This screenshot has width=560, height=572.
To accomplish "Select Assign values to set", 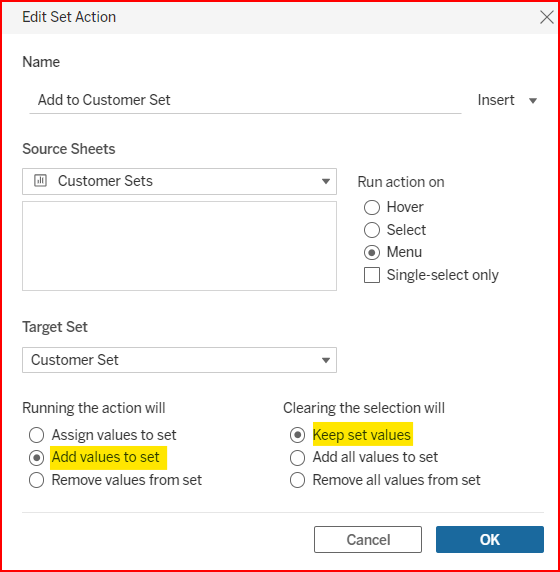I will point(36,435).
